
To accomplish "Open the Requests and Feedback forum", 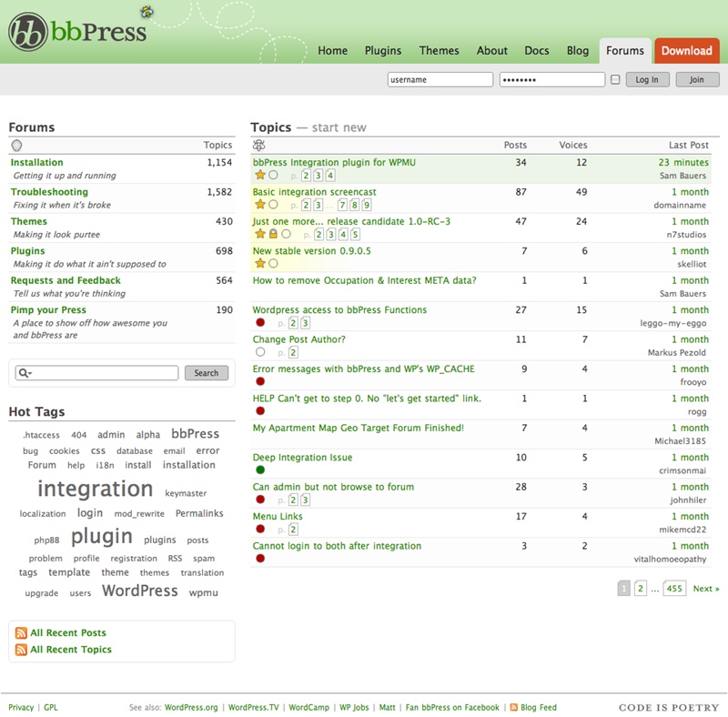I will [x=66, y=280].
